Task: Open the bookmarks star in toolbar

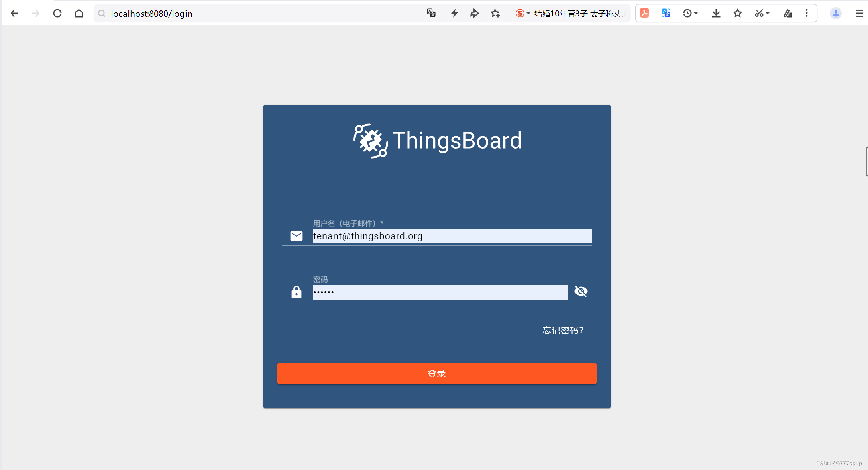Action: pos(738,13)
